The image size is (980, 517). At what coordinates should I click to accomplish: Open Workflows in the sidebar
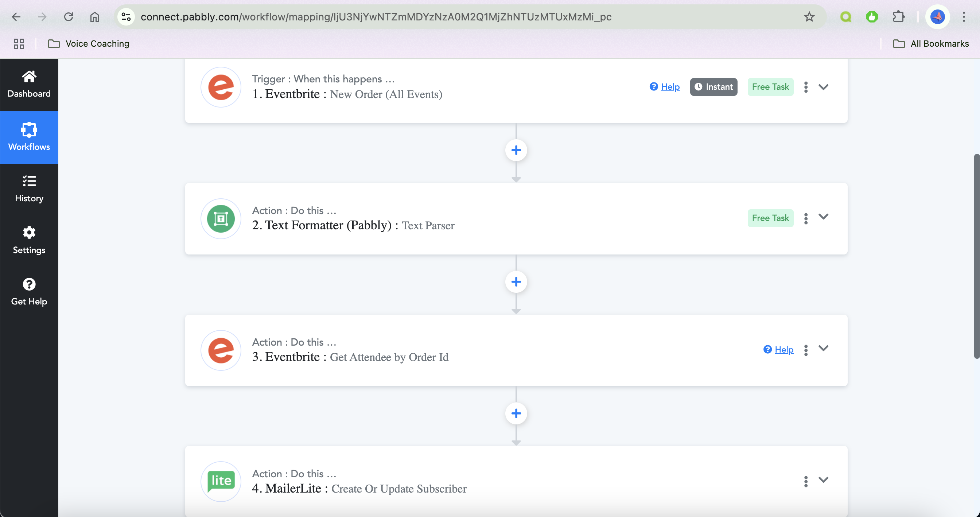29,137
